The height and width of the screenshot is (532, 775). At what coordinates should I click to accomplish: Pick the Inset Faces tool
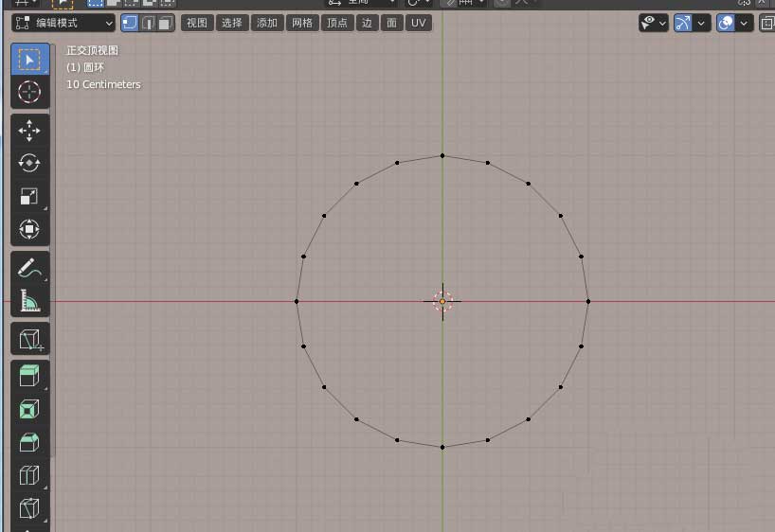[x=29, y=409]
